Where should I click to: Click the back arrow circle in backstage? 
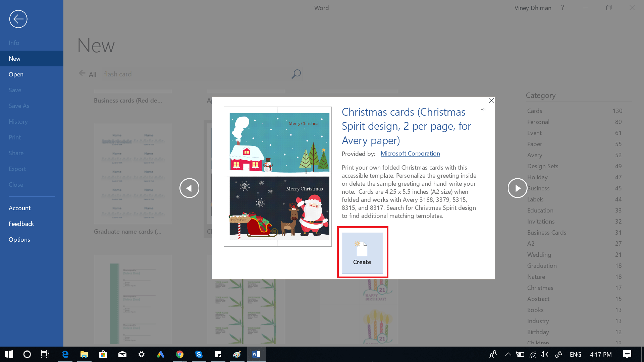(x=18, y=19)
